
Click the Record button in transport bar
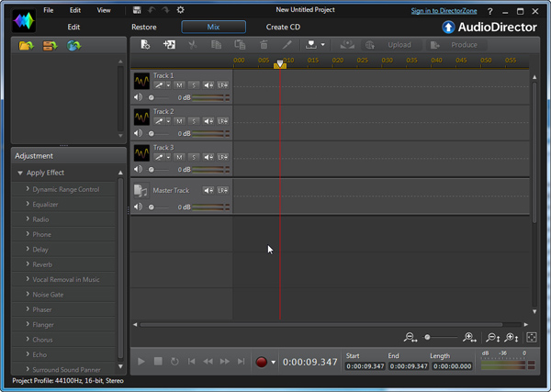pos(262,362)
